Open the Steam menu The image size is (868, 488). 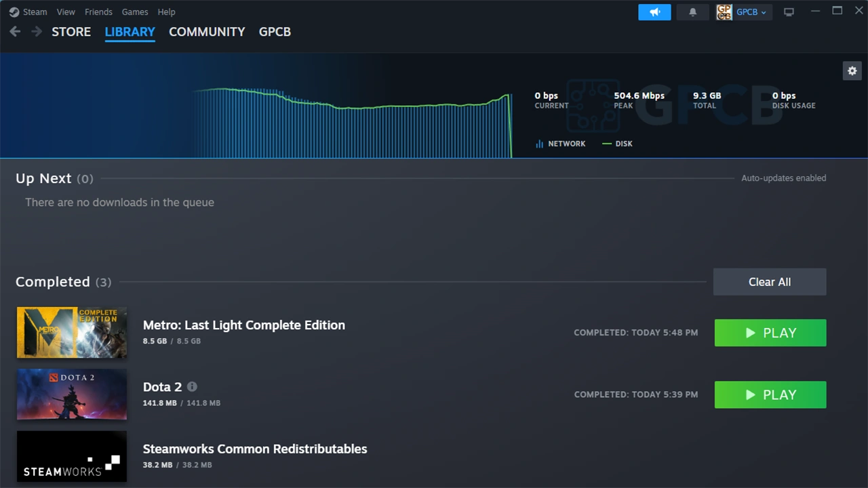(35, 12)
